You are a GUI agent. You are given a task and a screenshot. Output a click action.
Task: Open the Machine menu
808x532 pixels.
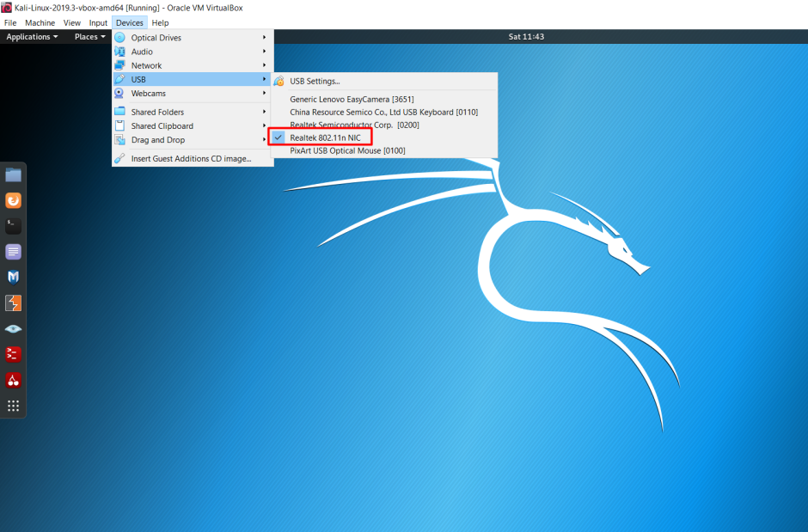pos(40,22)
